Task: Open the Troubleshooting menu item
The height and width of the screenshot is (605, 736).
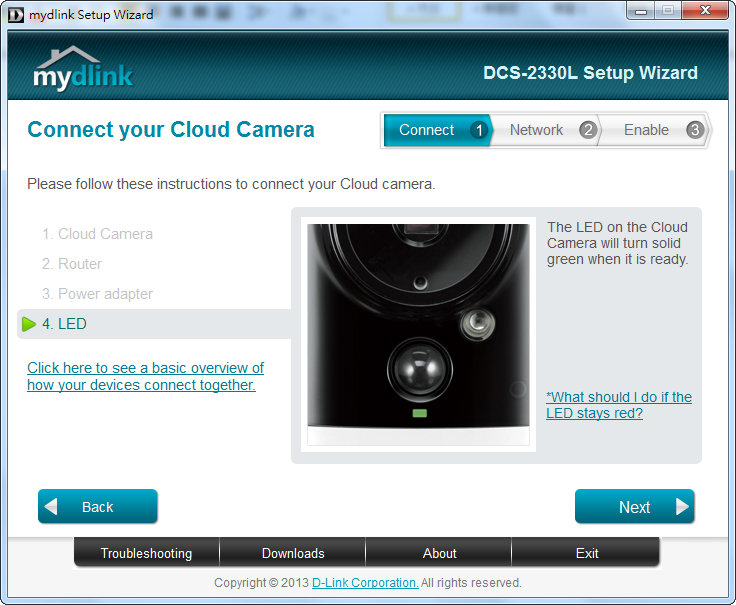Action: pos(146,553)
